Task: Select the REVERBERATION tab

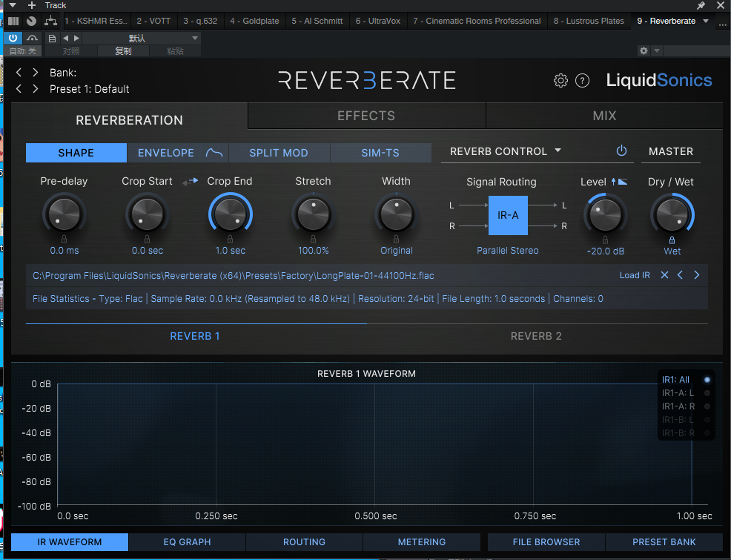Action: (x=129, y=120)
